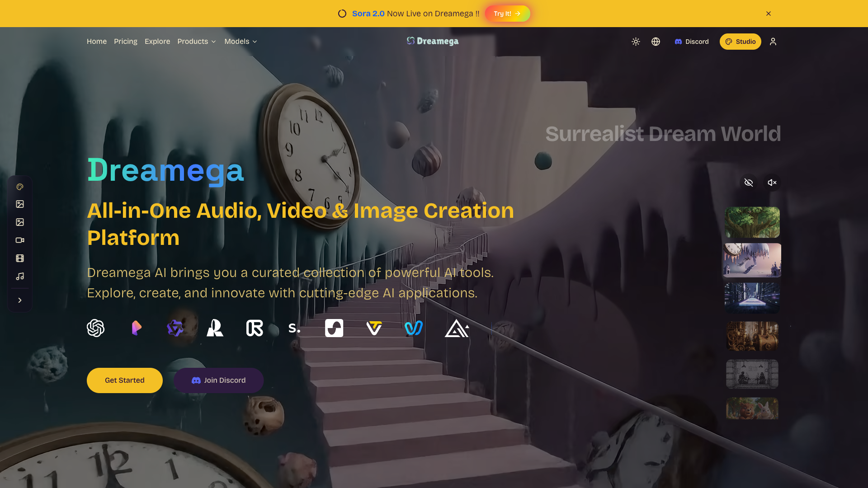This screenshot has height=488, width=868.
Task: Toggle the light/dark theme sun icon
Action: click(636, 42)
